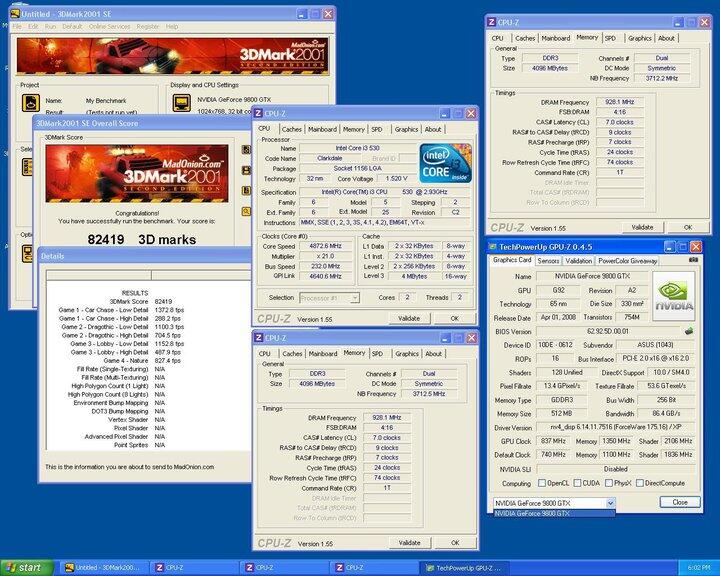720x576 pixels.
Task: Click OK in the bottom CPU-Z window
Action: pyautogui.click(x=455, y=542)
